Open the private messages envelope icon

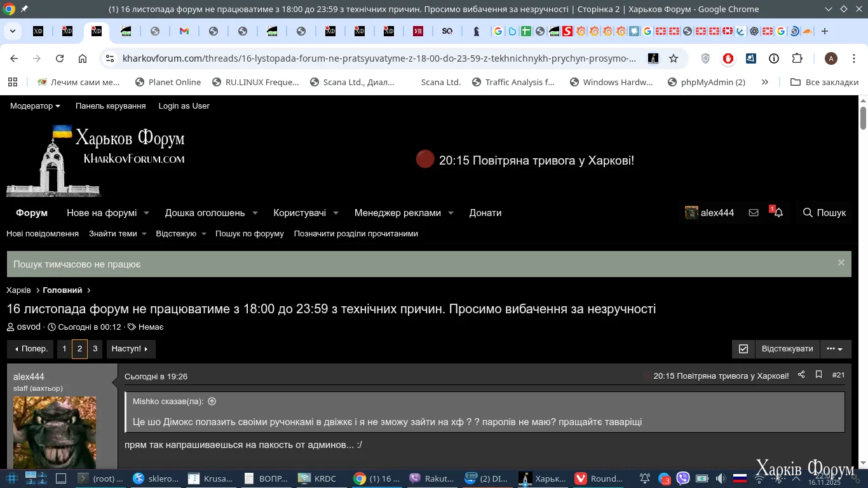[754, 213]
